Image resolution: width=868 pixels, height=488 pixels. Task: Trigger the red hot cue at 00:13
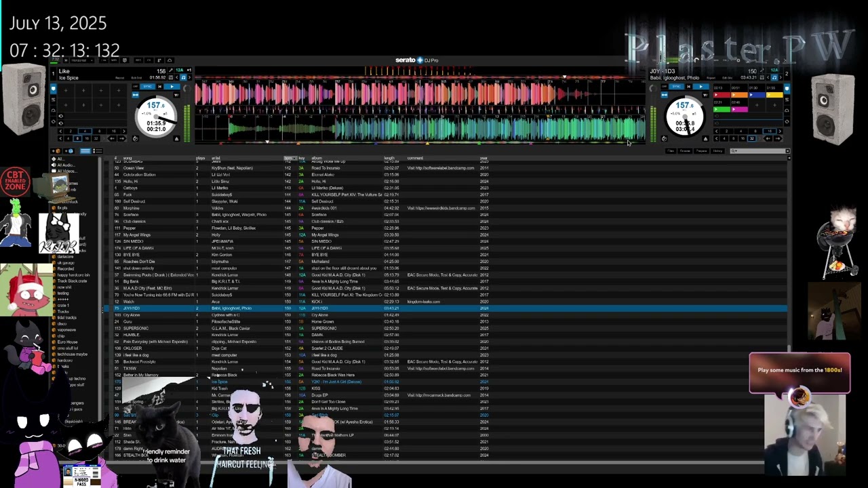[722, 95]
